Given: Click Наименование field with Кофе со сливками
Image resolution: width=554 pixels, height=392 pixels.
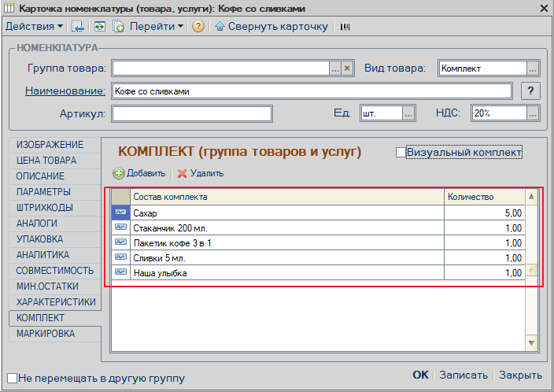Looking at the screenshot, I should click(312, 91).
